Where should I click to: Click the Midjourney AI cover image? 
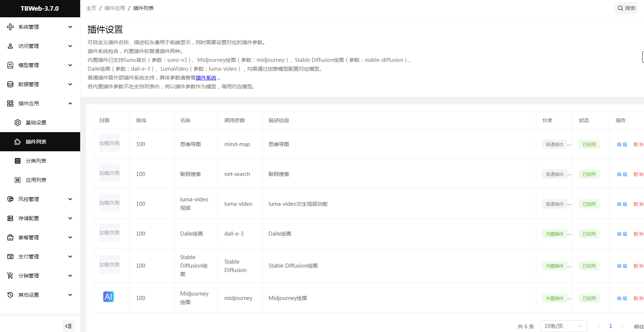tap(108, 297)
